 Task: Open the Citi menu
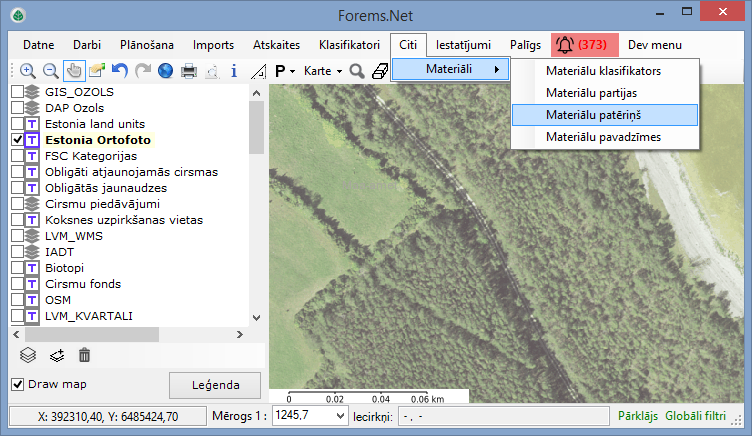tap(408, 45)
